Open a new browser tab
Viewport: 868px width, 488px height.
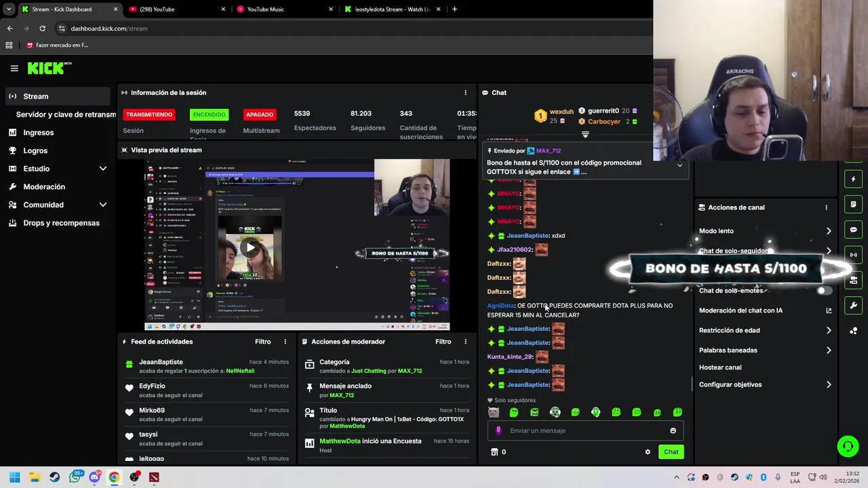(x=454, y=9)
